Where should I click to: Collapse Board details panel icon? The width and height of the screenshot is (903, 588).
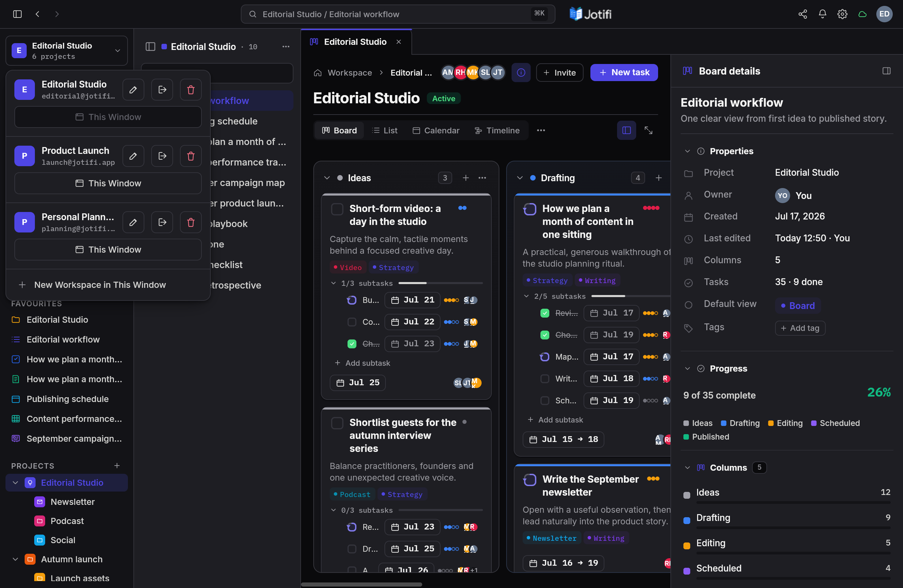[x=886, y=71]
